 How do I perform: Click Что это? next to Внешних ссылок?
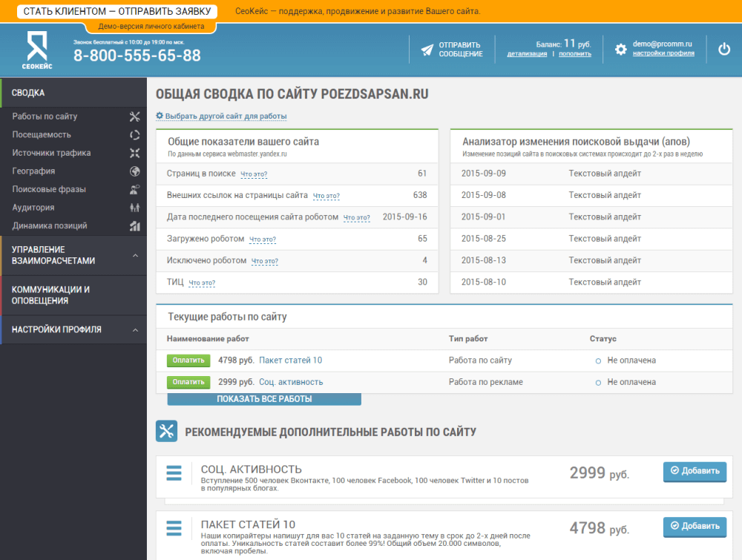pyautogui.click(x=326, y=197)
